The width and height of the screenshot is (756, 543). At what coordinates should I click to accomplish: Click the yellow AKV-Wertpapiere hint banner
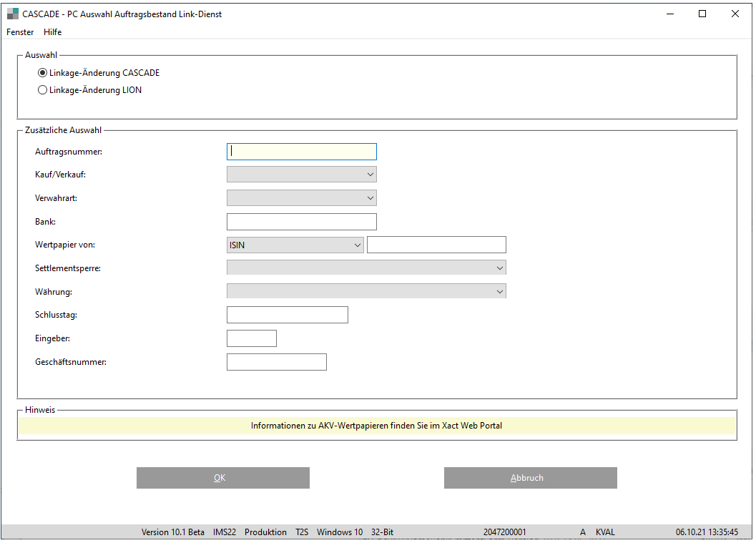(x=376, y=426)
